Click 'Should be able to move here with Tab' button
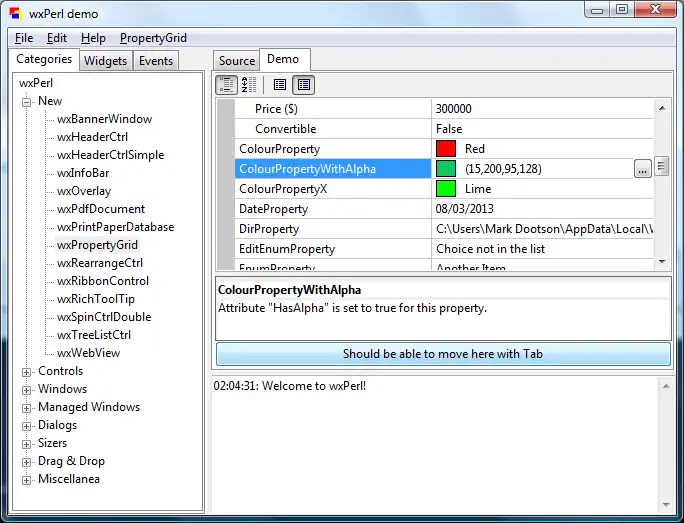The height and width of the screenshot is (523, 684). click(443, 354)
